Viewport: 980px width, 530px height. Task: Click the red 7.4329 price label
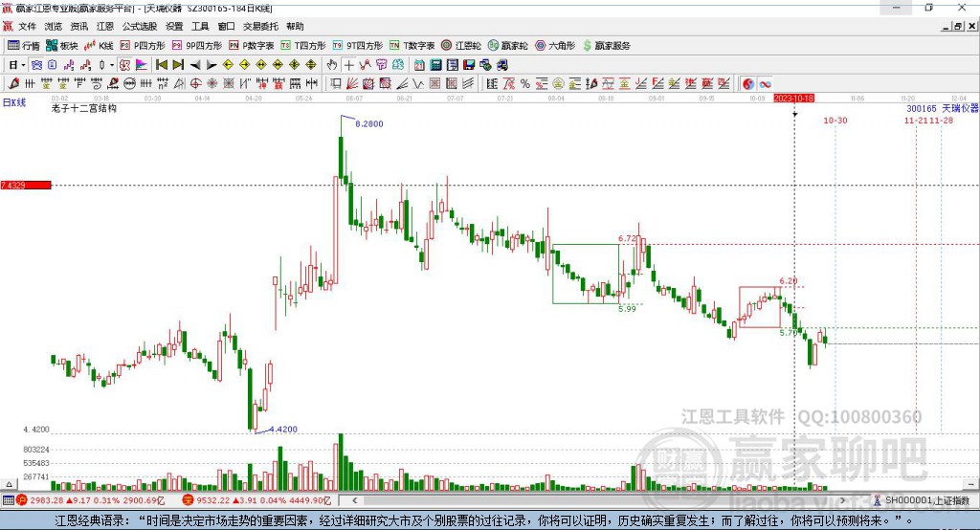pos(26,185)
